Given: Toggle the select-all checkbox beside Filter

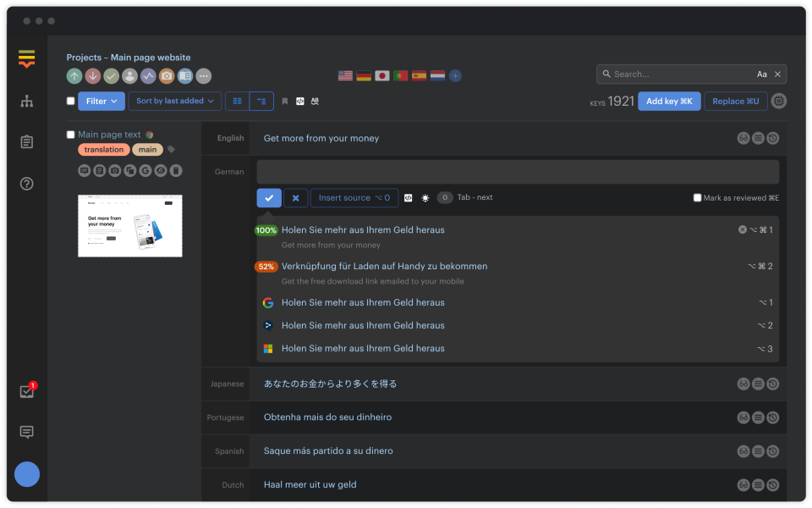Looking at the screenshot, I should pyautogui.click(x=71, y=101).
